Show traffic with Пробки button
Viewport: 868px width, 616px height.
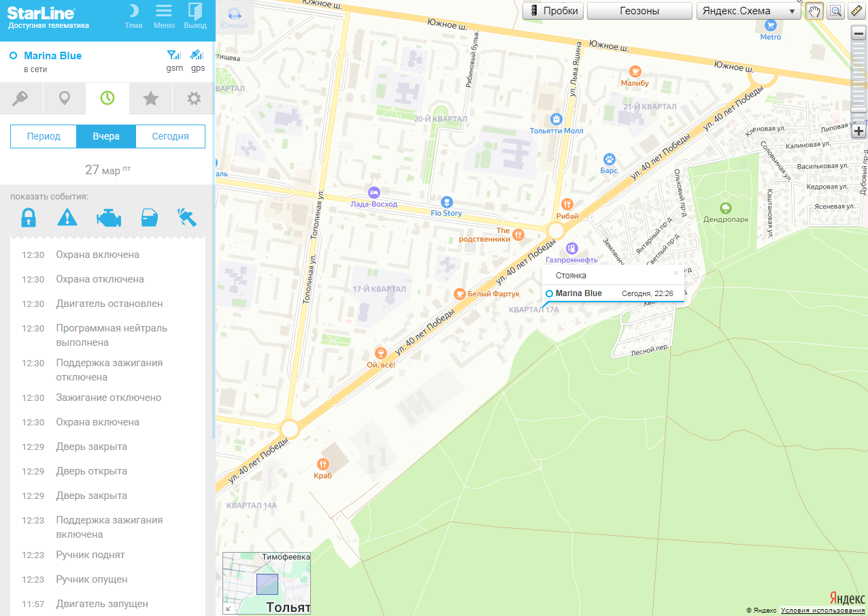point(554,11)
